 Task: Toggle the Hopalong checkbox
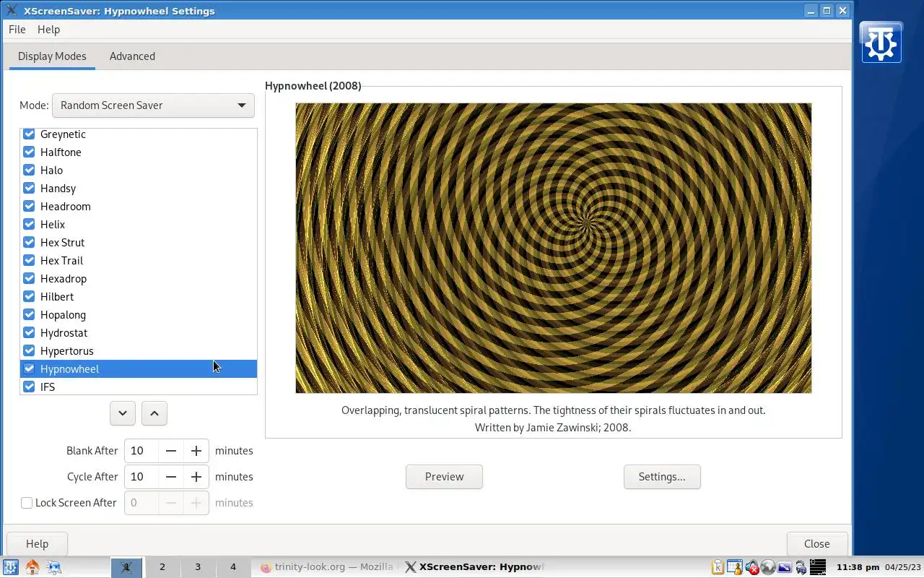point(29,315)
